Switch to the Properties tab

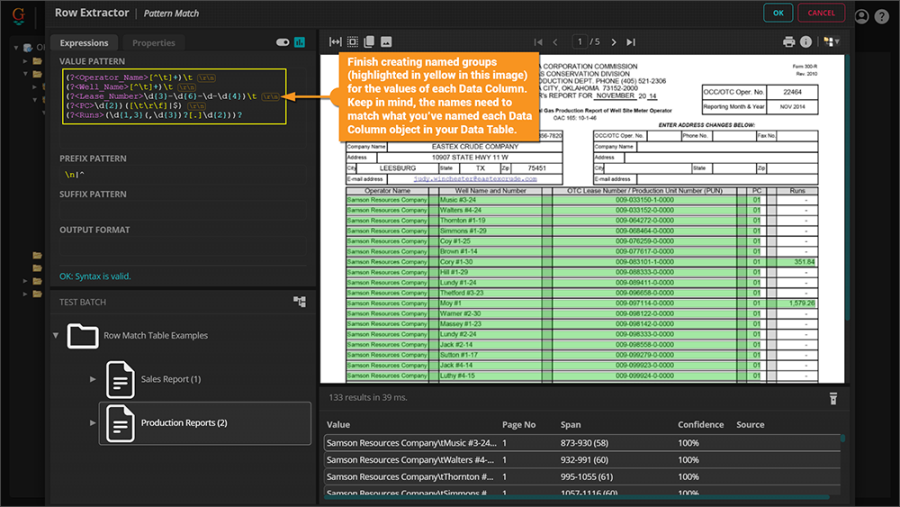153,43
